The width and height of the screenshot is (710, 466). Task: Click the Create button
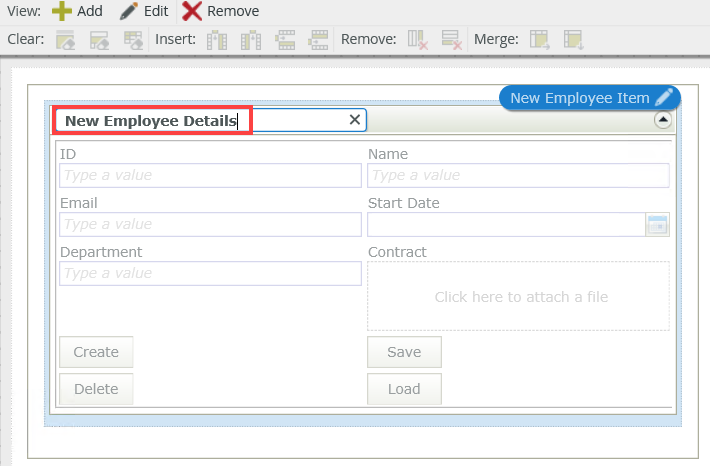pos(96,352)
